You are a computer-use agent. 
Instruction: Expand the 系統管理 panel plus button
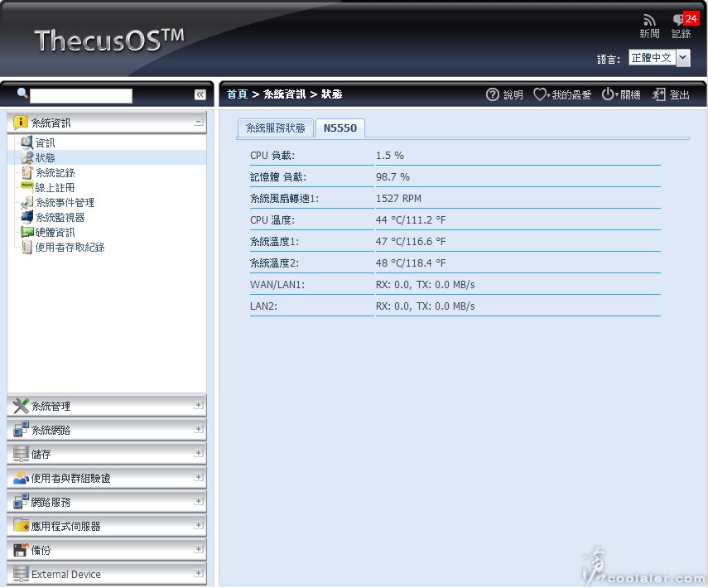click(x=198, y=405)
